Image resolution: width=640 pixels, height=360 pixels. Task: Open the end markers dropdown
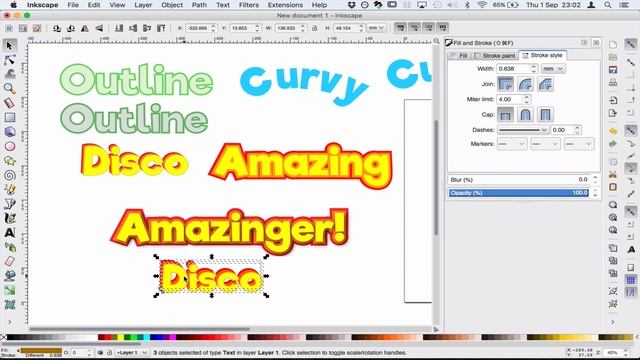tap(578, 144)
